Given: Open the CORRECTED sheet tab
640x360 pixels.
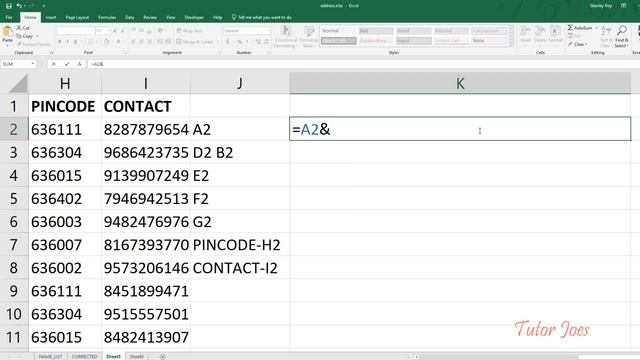Looking at the screenshot, I should click(x=84, y=357).
